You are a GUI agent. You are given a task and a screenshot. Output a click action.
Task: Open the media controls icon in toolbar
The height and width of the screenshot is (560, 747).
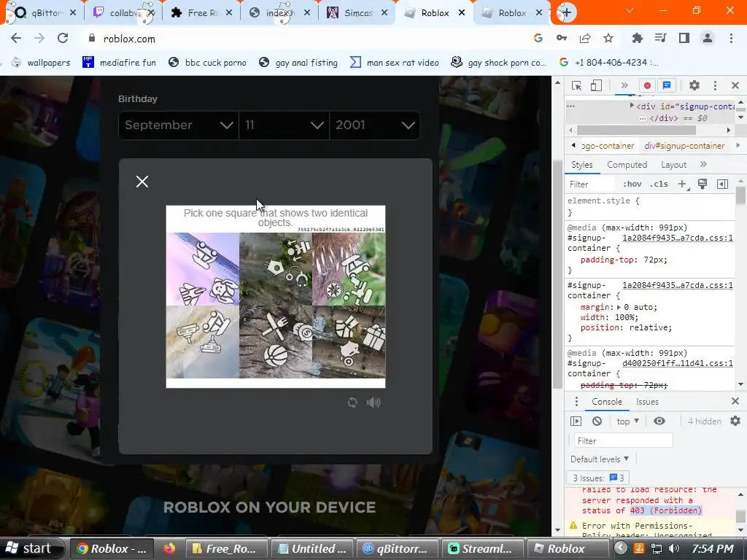click(660, 39)
